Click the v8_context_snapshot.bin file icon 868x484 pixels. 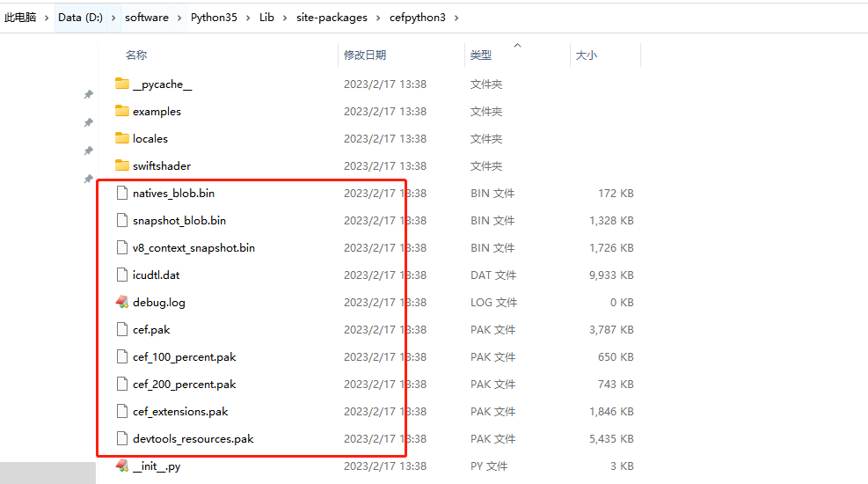[x=121, y=247]
